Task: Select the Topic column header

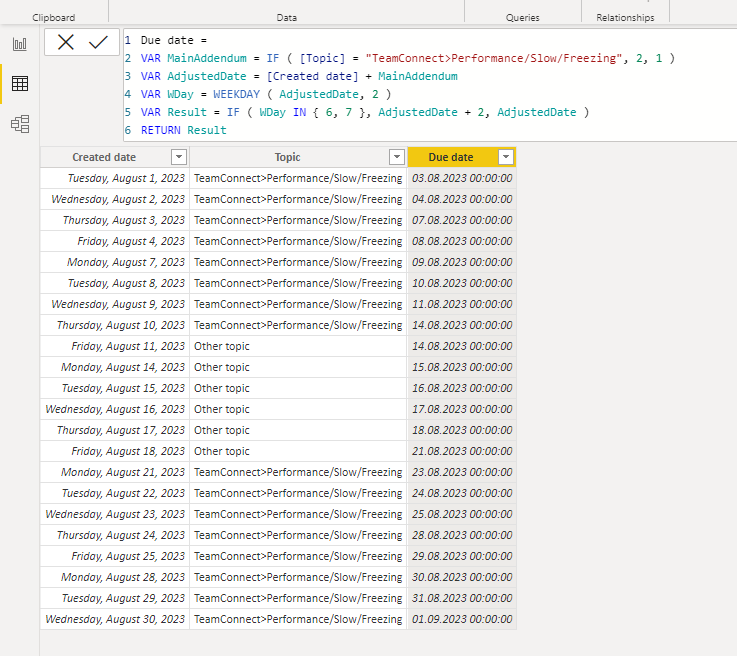Action: coord(287,157)
